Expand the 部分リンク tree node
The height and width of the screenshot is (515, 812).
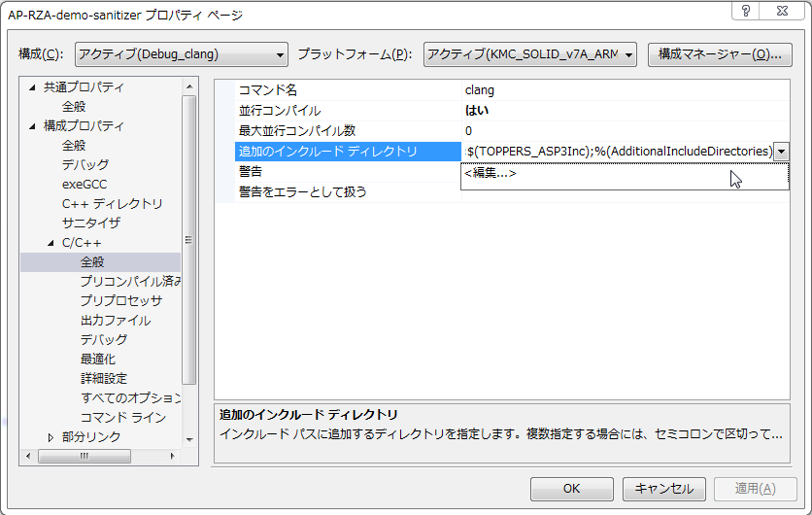point(51,437)
